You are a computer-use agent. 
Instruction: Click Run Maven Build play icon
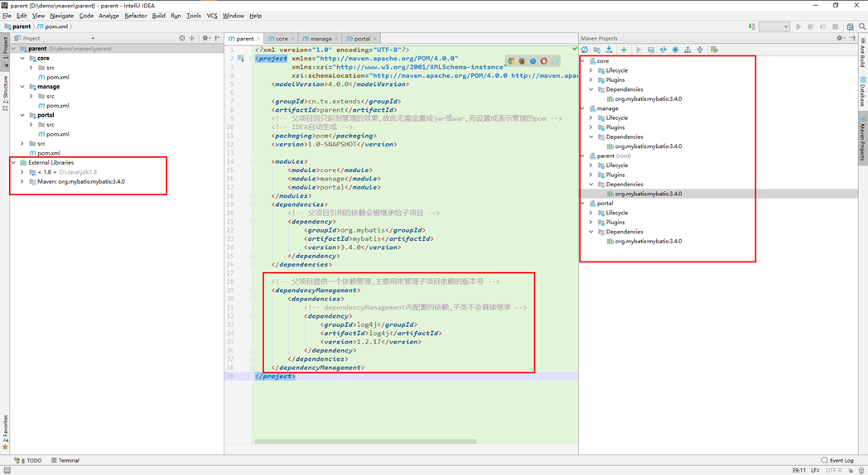click(x=639, y=50)
